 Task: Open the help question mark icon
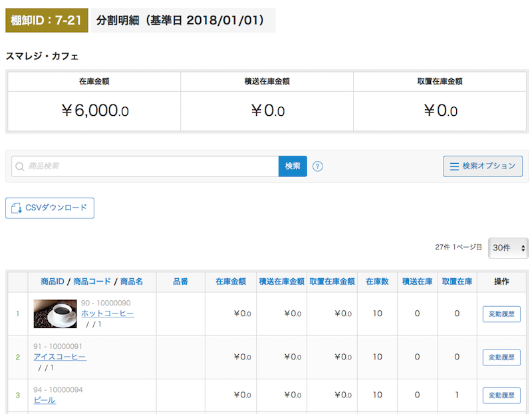[x=318, y=166]
